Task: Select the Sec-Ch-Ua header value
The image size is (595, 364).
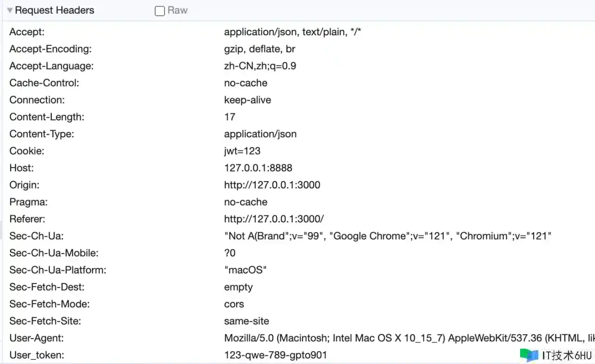Action: pyautogui.click(x=387, y=236)
